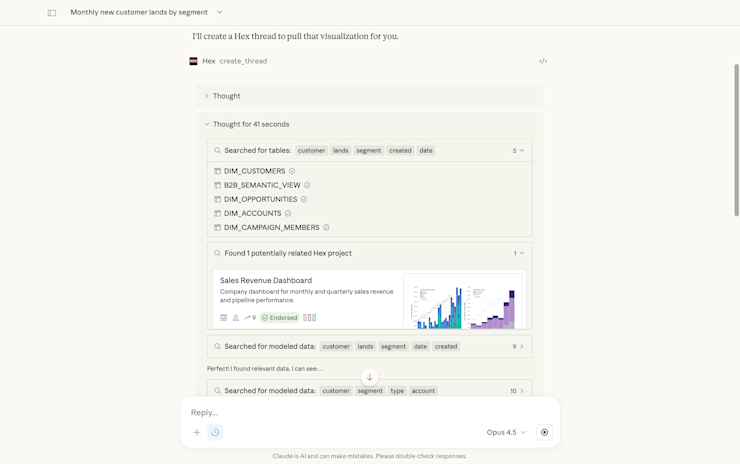Screen dimensions: 740x464
Task: Open the Sales Revenue Dashboard chart thumbnail
Action: pyautogui.click(x=462, y=301)
